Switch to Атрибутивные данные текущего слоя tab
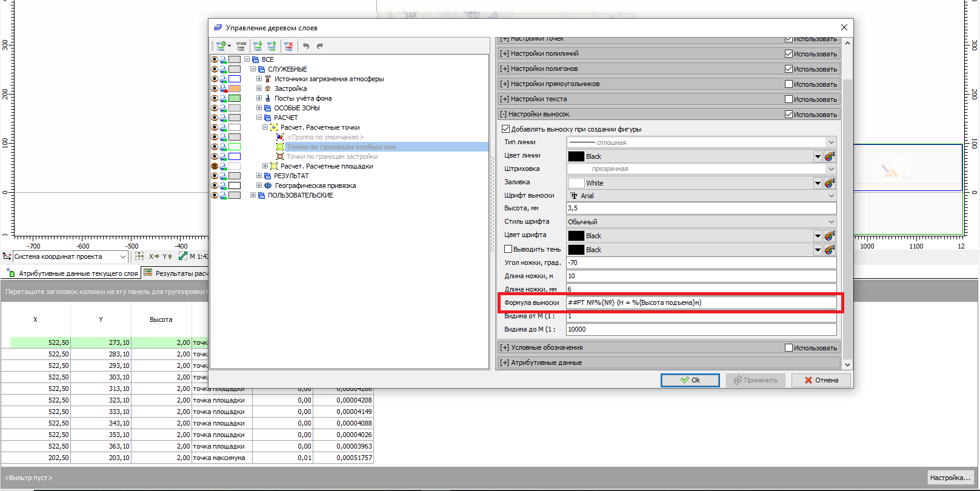 point(73,273)
